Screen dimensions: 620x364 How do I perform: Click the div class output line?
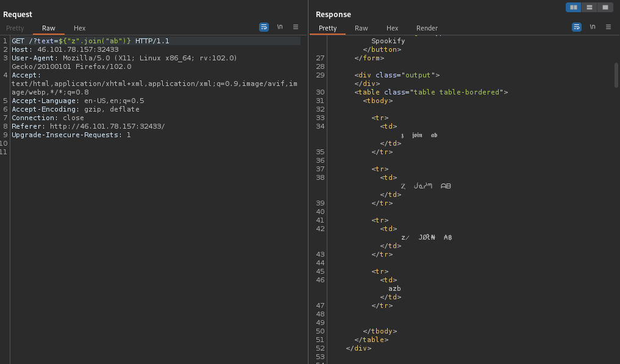click(397, 75)
